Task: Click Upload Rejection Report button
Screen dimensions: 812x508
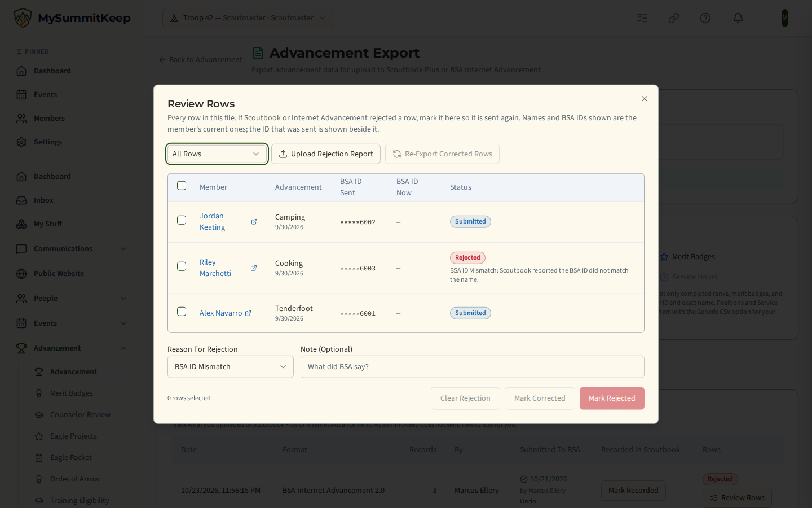Action: point(326,154)
